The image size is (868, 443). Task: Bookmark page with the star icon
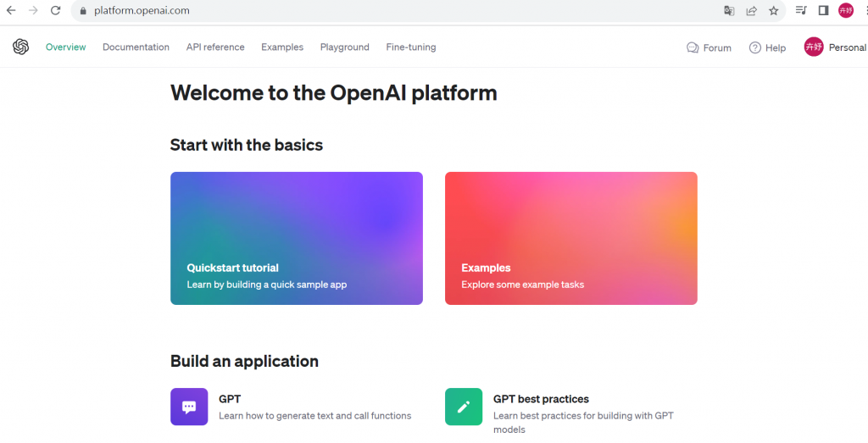(x=773, y=10)
